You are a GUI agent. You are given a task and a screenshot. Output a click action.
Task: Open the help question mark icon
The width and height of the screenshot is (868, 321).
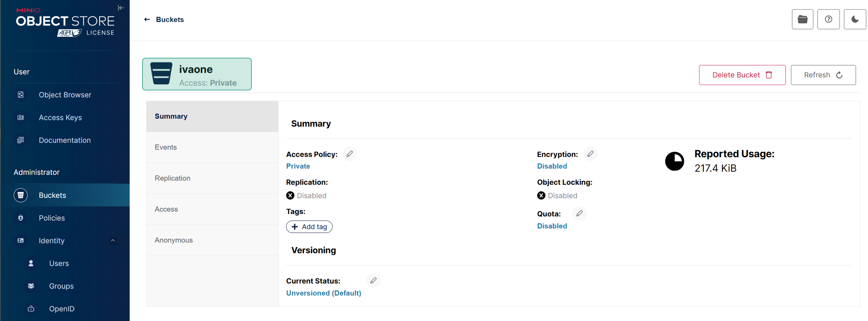(x=828, y=20)
